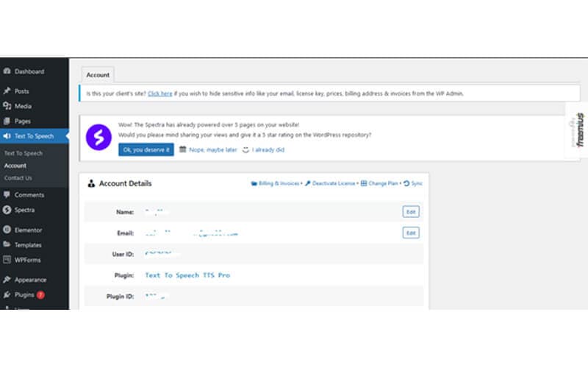Viewport: 588px width, 368px height.
Task: Select Text To Speech submenu item
Action: pos(24,153)
